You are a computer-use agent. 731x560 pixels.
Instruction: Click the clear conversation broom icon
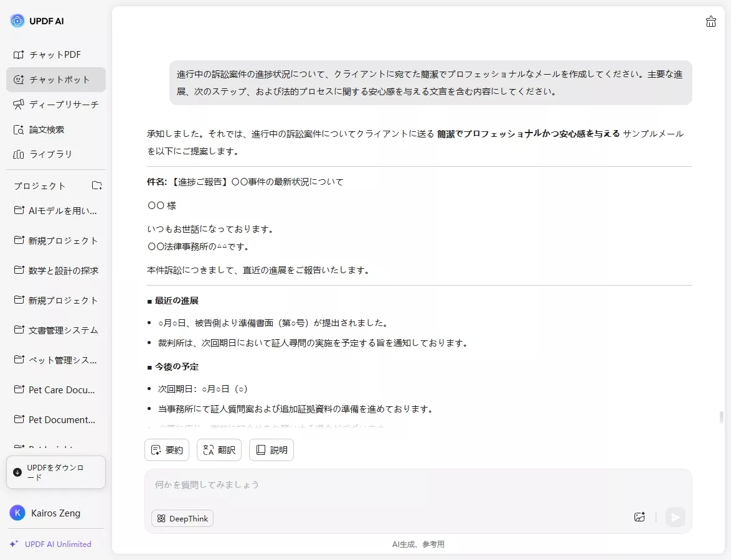pos(710,21)
